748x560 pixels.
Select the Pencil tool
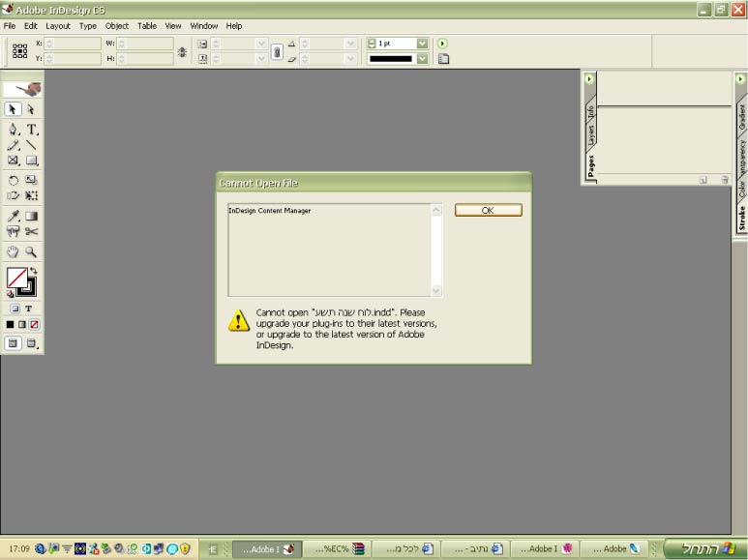(x=13, y=145)
